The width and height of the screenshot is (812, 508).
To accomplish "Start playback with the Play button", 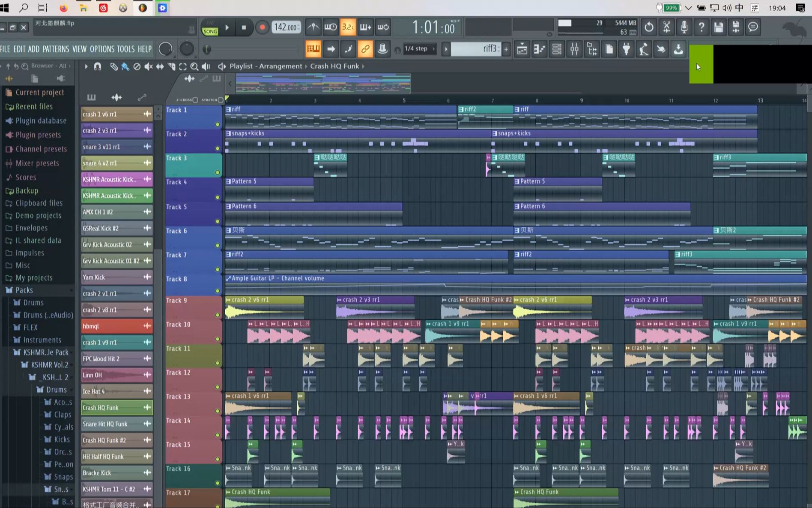I will (227, 27).
